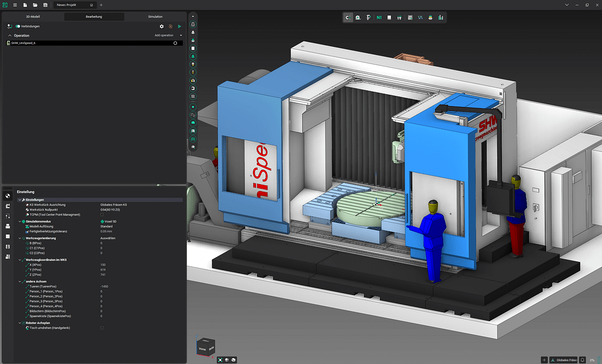The height and width of the screenshot is (364, 602).
Task: Edit the X (XPos) value 150
Action: point(103,265)
